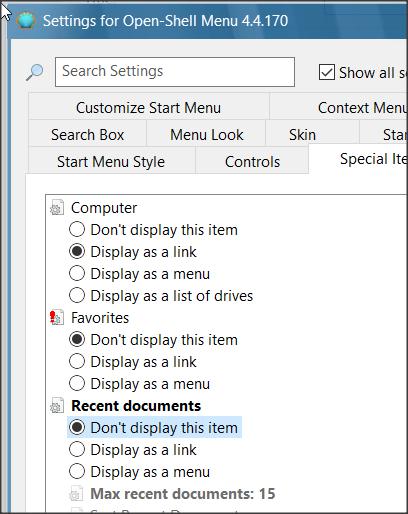Image resolution: width=408 pixels, height=514 pixels.
Task: Focus the Search Settings input field
Action: pyautogui.click(x=175, y=72)
